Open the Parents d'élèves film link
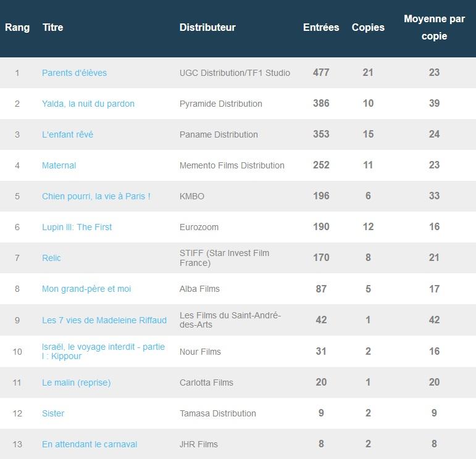 click(74, 73)
